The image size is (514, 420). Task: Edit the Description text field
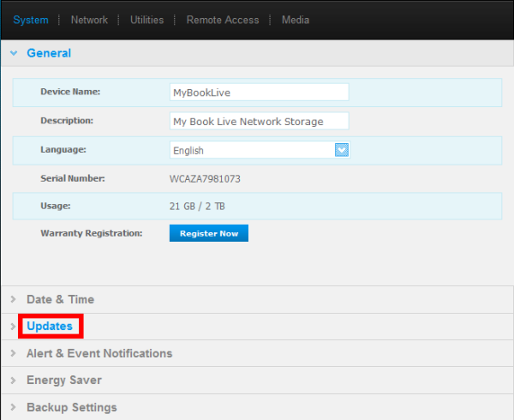tap(260, 121)
